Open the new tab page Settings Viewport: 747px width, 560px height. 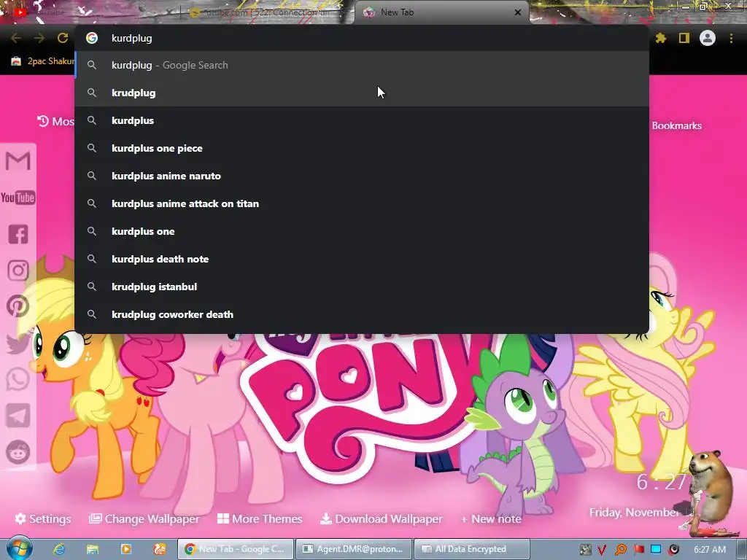(43, 518)
